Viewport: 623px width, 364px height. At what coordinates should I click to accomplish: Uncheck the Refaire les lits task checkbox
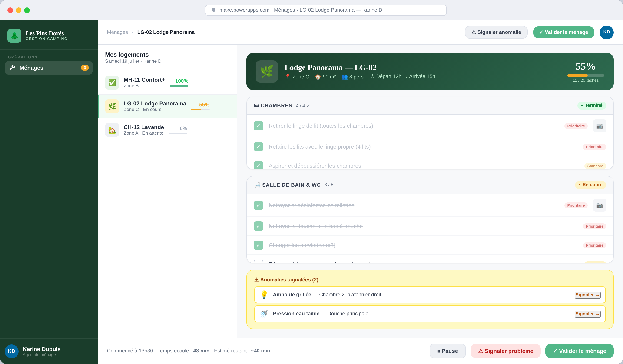(x=258, y=147)
